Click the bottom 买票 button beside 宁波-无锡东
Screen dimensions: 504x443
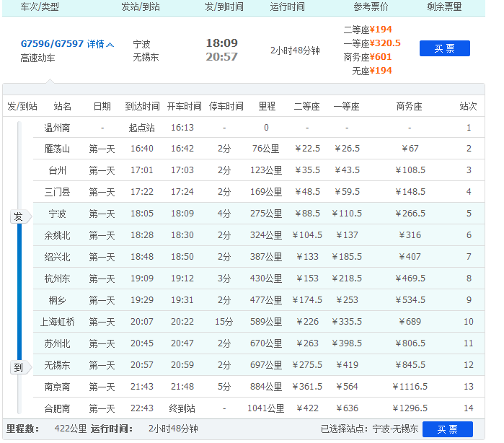pyautogui.click(x=448, y=429)
